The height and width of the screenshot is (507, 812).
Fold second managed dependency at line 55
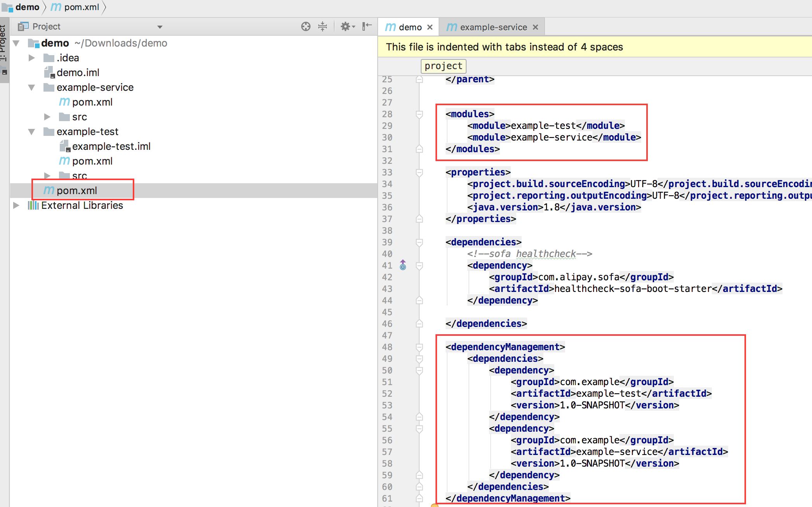(419, 429)
